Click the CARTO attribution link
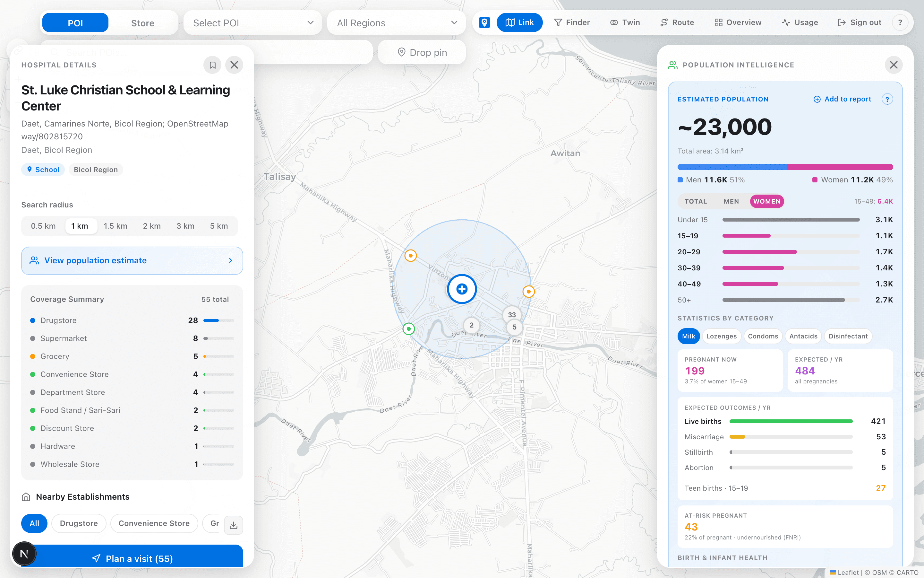This screenshot has width=924, height=578. [x=907, y=573]
